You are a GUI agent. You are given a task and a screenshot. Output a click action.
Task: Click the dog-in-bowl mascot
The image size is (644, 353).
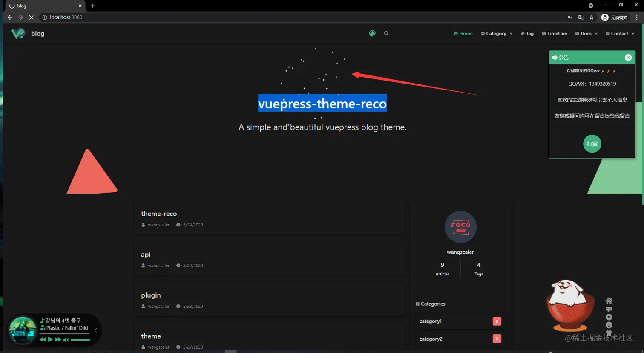click(x=570, y=305)
